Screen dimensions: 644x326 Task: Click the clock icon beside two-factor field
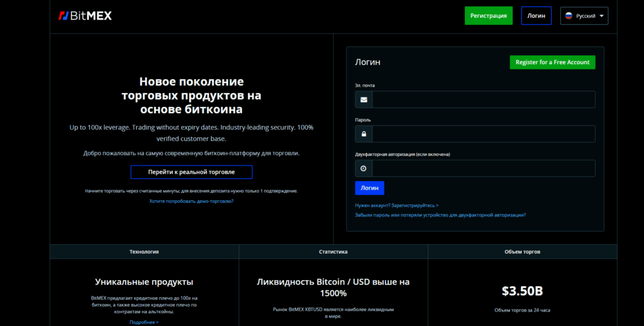click(364, 169)
